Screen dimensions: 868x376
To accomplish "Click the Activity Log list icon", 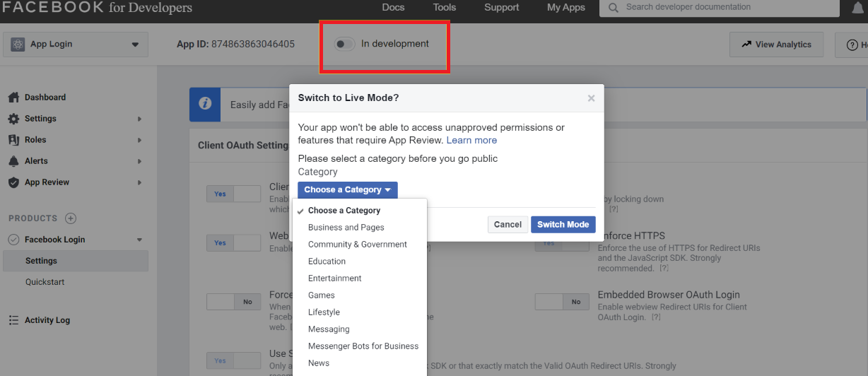I will pyautogui.click(x=13, y=320).
